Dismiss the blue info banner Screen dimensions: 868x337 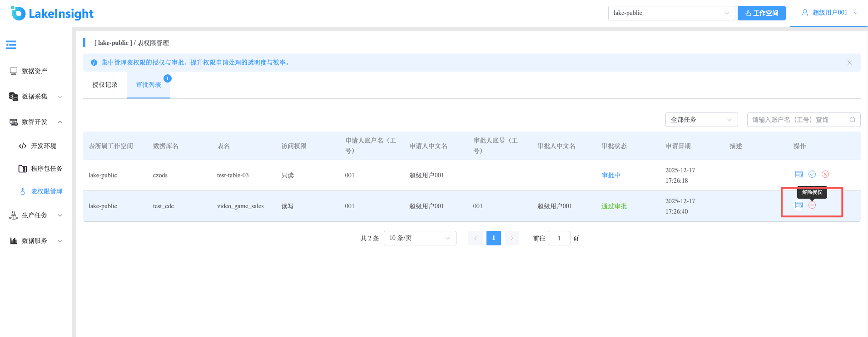(x=850, y=63)
